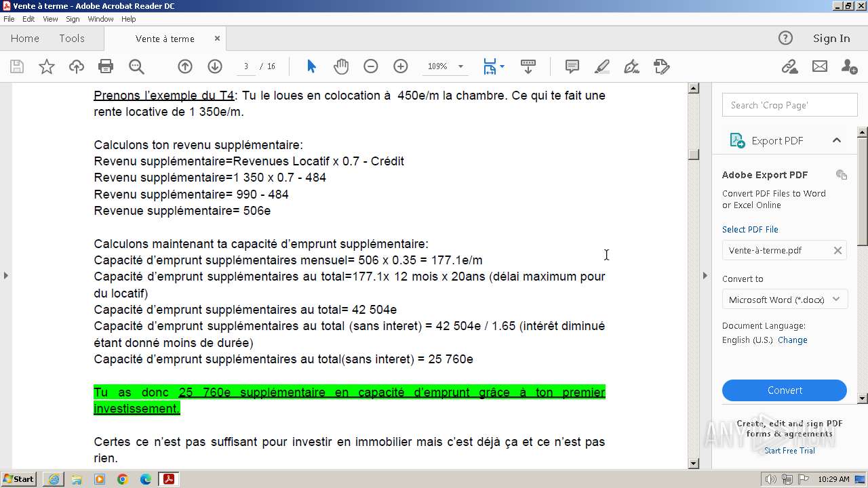Viewport: 868px width, 488px height.
Task: Open the Sign menu
Action: (x=73, y=19)
